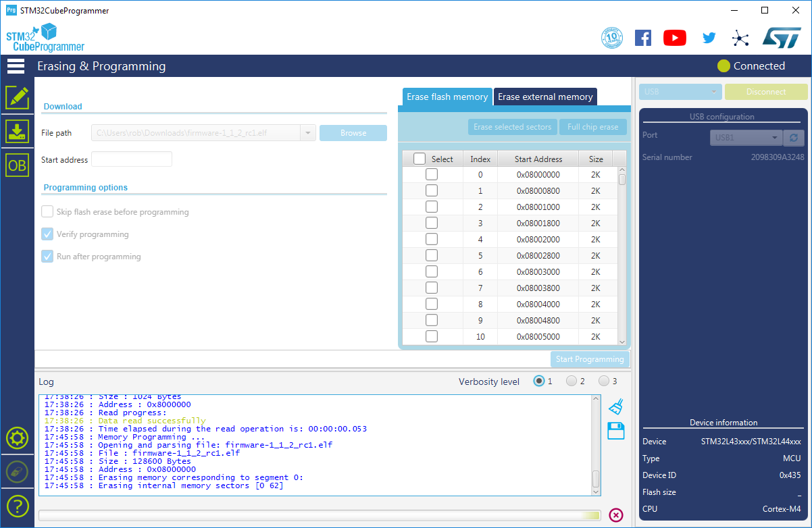Click log line "Erasing internal memory sectors [0 62]"

click(x=163, y=485)
